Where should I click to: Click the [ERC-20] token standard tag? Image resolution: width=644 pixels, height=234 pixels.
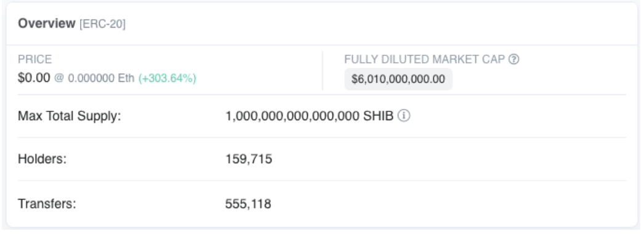102,24
